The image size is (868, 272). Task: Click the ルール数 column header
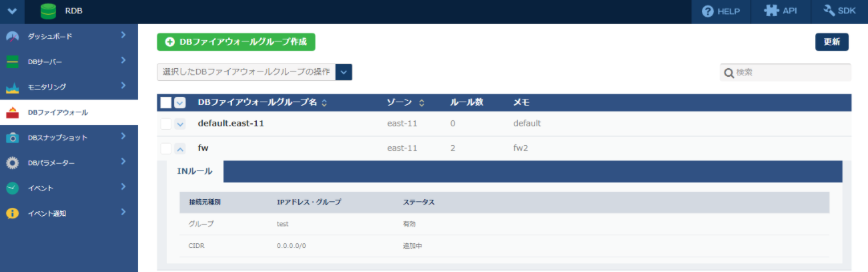click(x=467, y=102)
